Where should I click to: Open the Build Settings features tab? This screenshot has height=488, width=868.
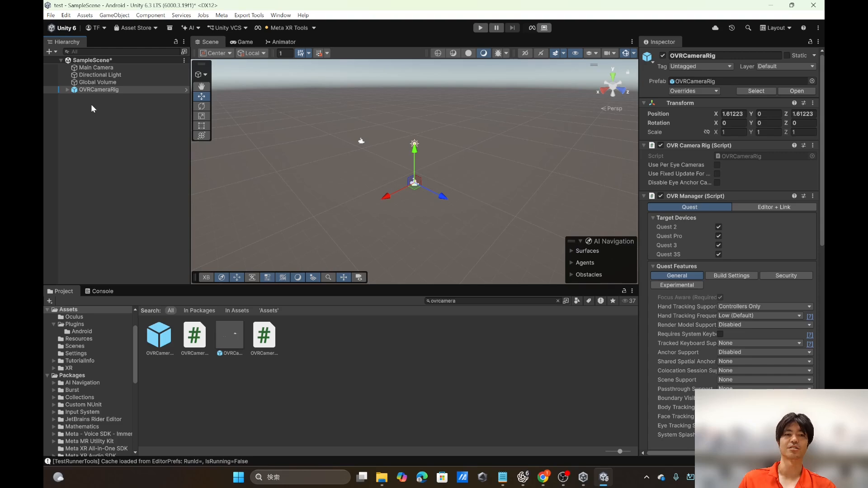731,276
